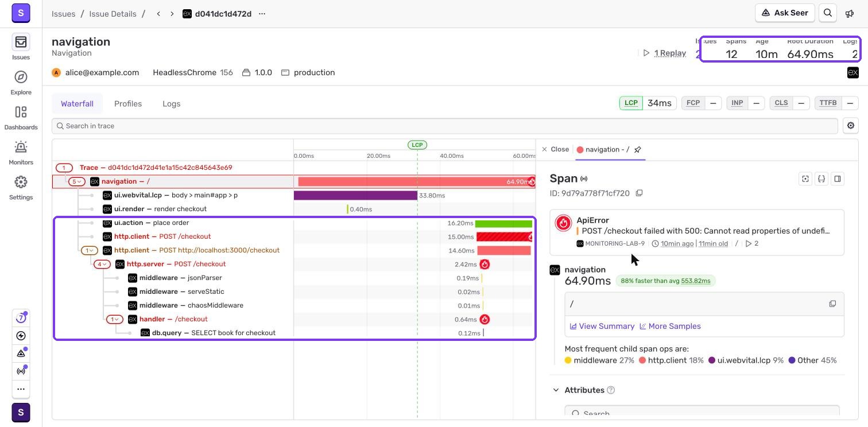Click the search magnifier icon in header
This screenshot has height=427, width=868.
(828, 13)
